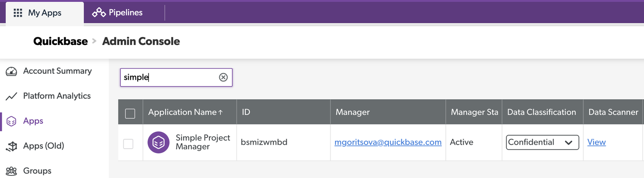
Task: Click the Groups people icon
Action: [x=11, y=171]
